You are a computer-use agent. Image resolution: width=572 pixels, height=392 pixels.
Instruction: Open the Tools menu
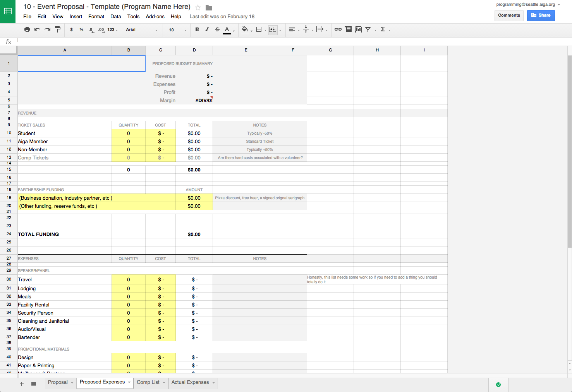tap(133, 17)
